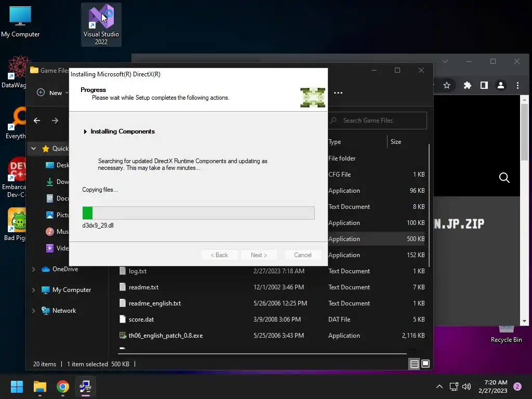Select the Pictures quick access item
Image resolution: width=532 pixels, height=399 pixels.
57,215
